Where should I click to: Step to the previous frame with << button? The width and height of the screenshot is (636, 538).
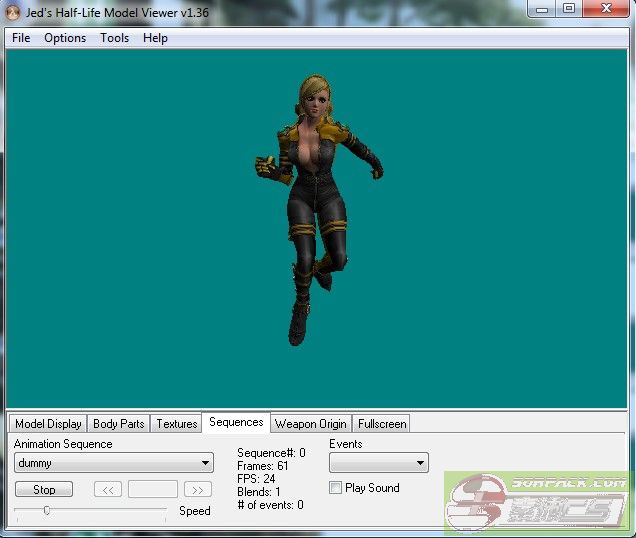[108, 489]
